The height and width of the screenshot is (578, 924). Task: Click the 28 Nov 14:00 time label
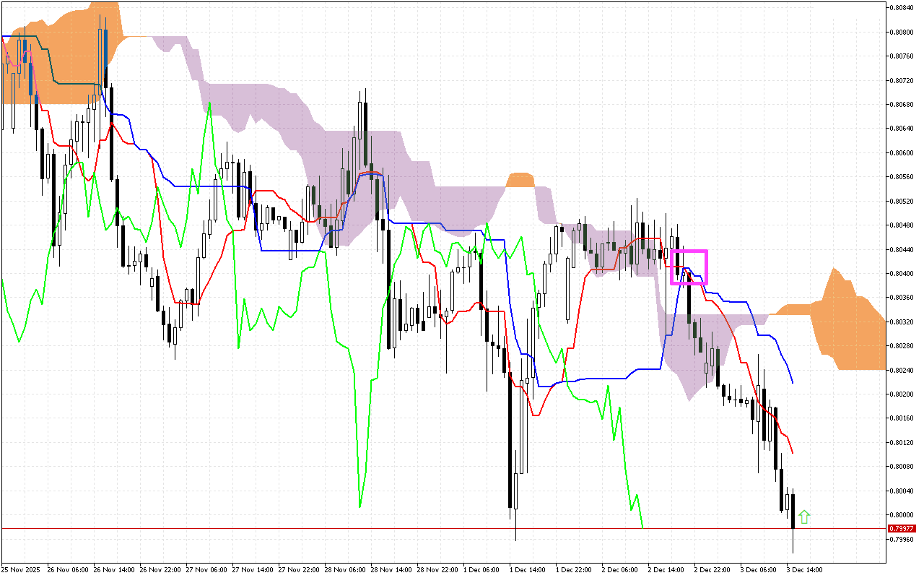coord(391,569)
